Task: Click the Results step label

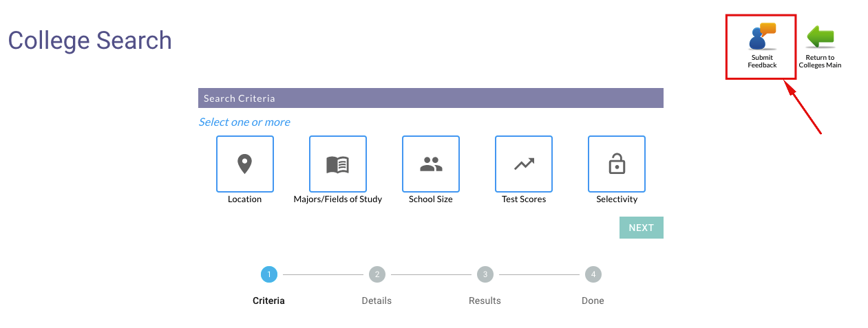Action: tap(485, 300)
